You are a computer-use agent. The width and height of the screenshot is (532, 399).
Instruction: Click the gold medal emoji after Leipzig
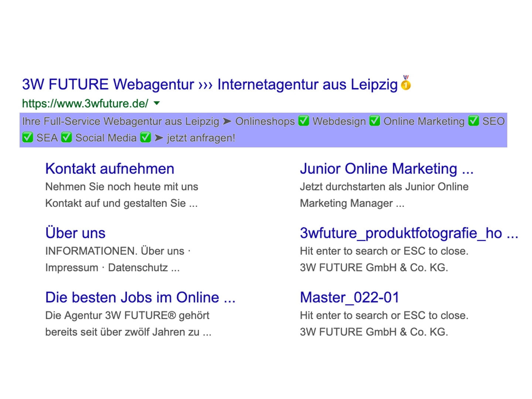tap(406, 83)
